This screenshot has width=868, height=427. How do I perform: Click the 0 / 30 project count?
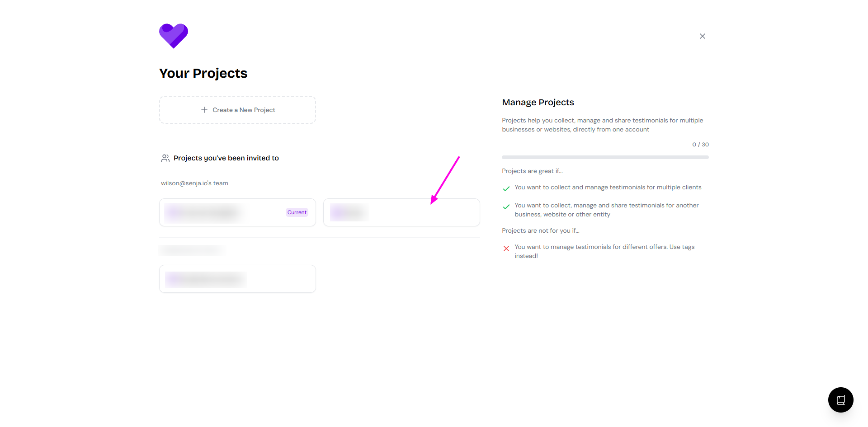coord(700,145)
